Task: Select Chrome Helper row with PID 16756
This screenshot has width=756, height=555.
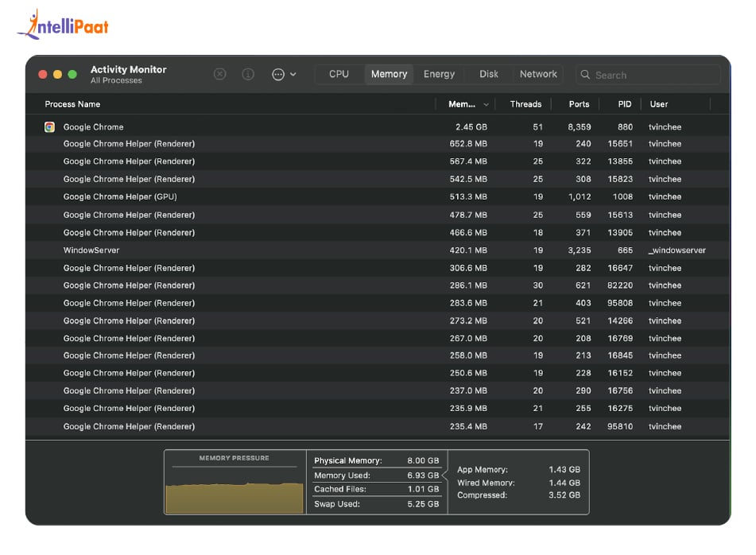Action: [378, 390]
